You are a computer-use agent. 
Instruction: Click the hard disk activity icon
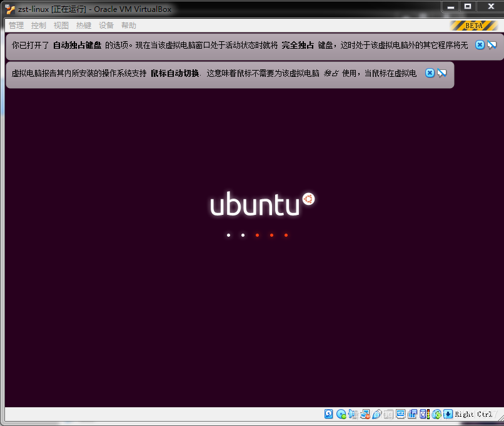[x=328, y=414]
